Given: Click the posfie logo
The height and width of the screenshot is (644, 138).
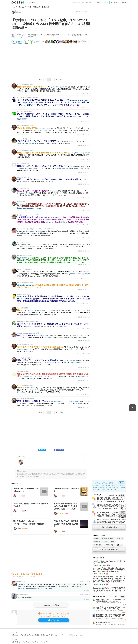Looking at the screenshot, I should (x=18, y=2).
